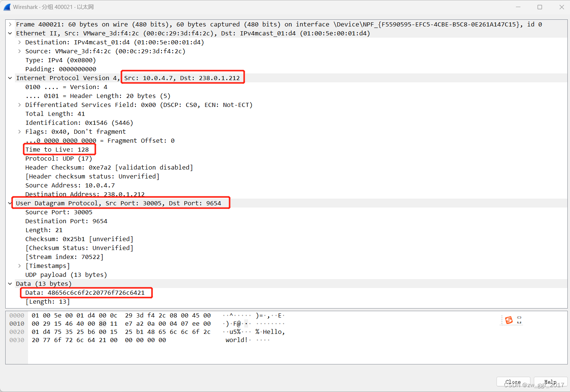The width and height of the screenshot is (570, 392).
Task: Click hex offset 0010 in bytes pane
Action: pos(17,324)
